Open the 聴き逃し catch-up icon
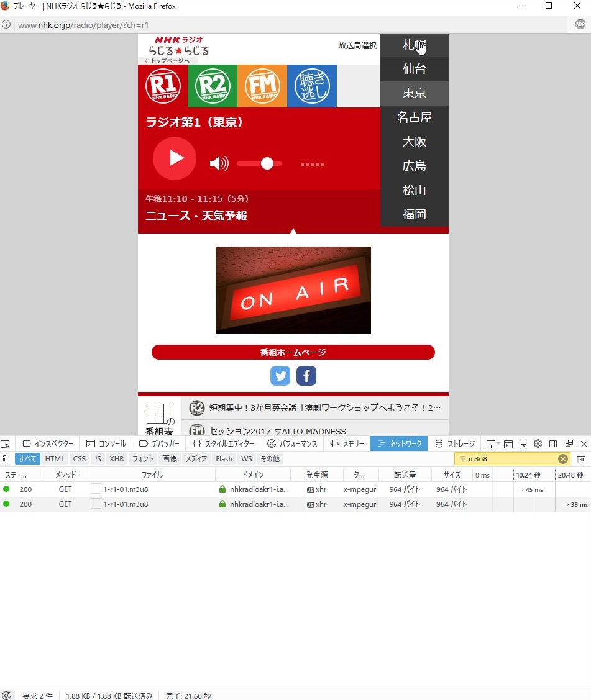The width and height of the screenshot is (591, 700). 312,86
